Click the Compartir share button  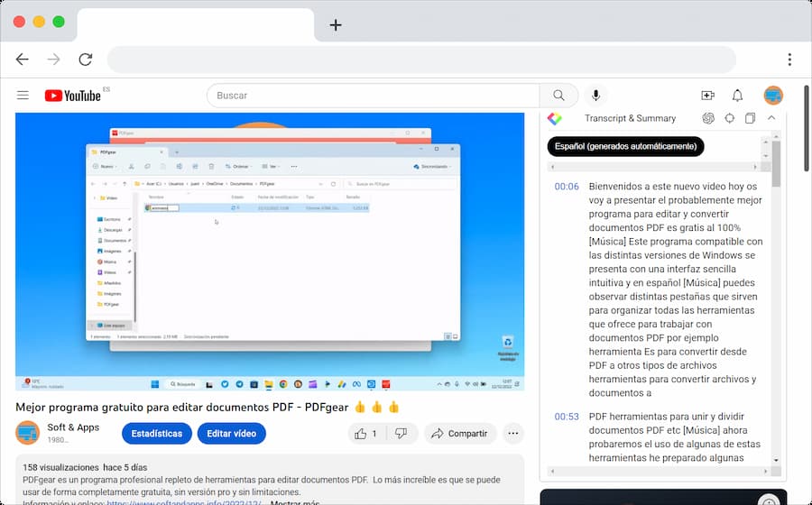[x=460, y=434]
